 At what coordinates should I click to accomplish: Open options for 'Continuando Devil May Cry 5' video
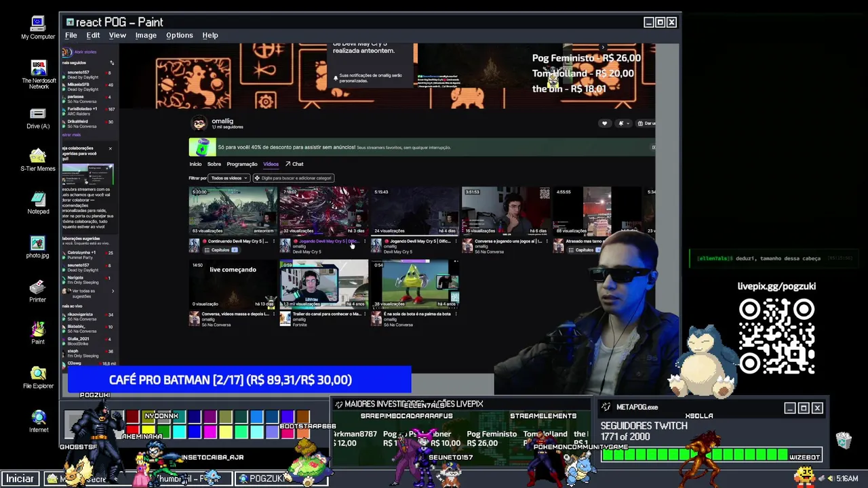point(273,241)
